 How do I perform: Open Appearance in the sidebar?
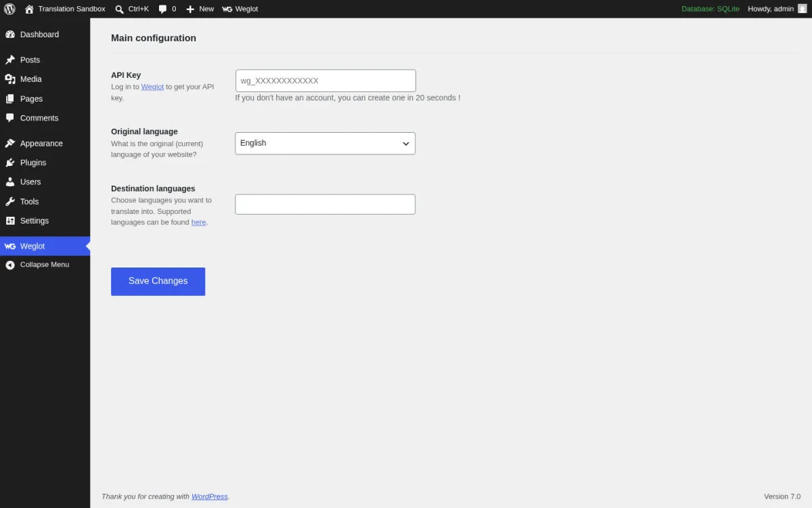pos(45,144)
